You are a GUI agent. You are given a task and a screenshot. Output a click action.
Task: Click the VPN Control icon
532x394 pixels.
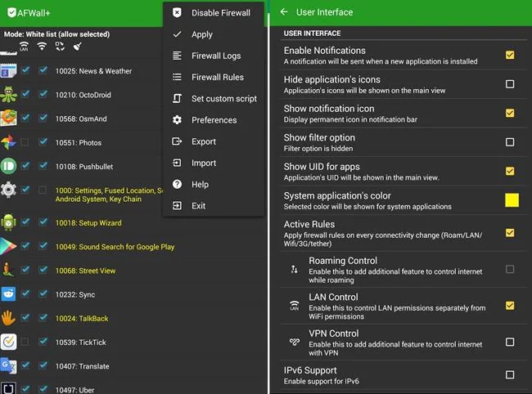295,342
